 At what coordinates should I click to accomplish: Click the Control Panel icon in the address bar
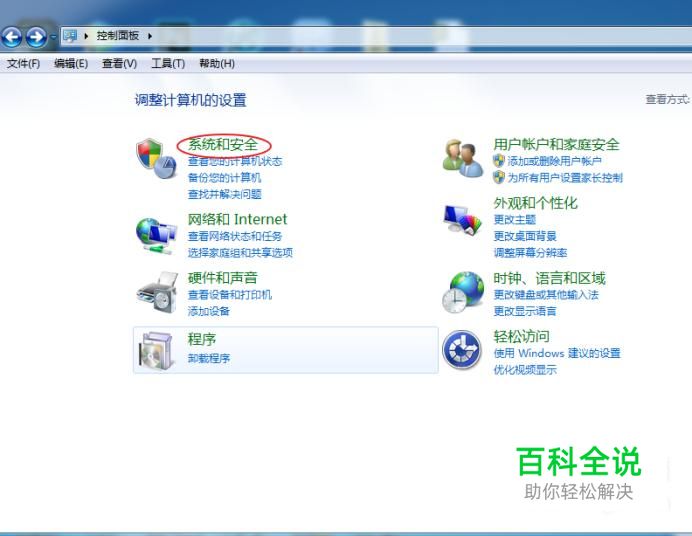point(70,36)
